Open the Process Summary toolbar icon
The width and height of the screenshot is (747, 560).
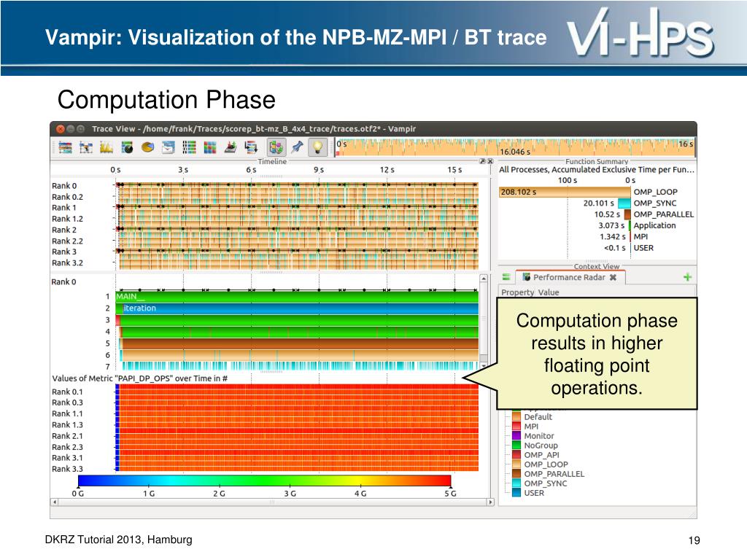[x=189, y=147]
